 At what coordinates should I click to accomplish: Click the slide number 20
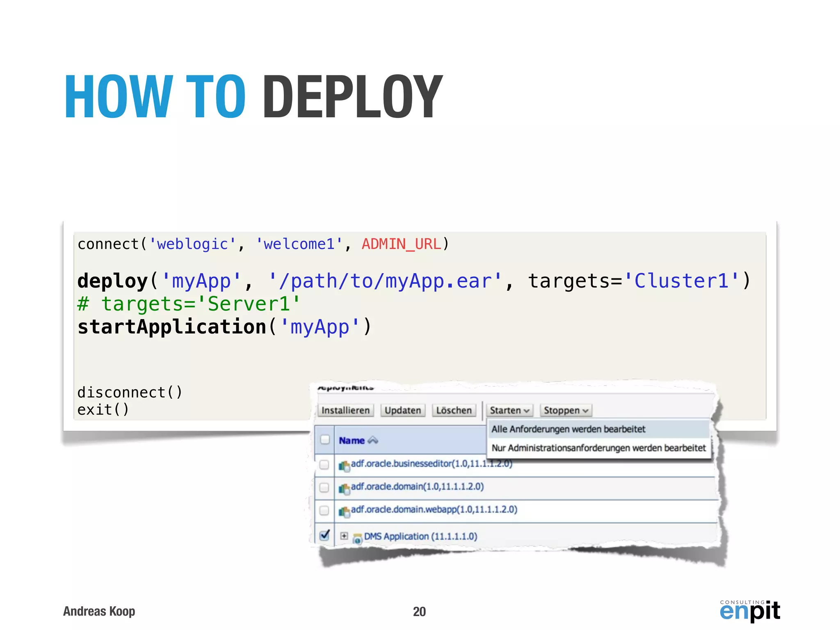click(419, 612)
